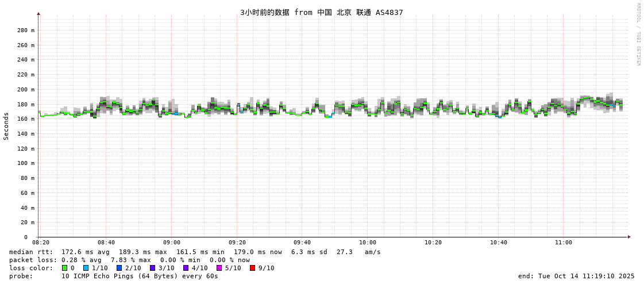Click the 08:20 time axis label
This screenshot has width=644, height=284.
point(41,243)
